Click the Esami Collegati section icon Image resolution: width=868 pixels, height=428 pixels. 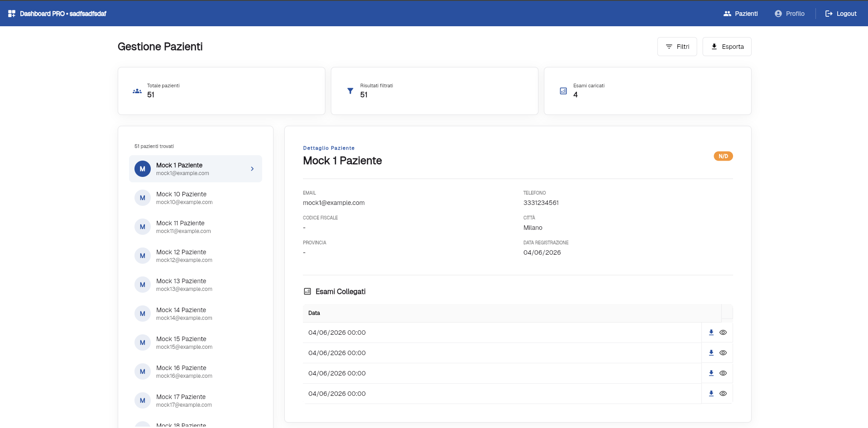[x=307, y=291]
